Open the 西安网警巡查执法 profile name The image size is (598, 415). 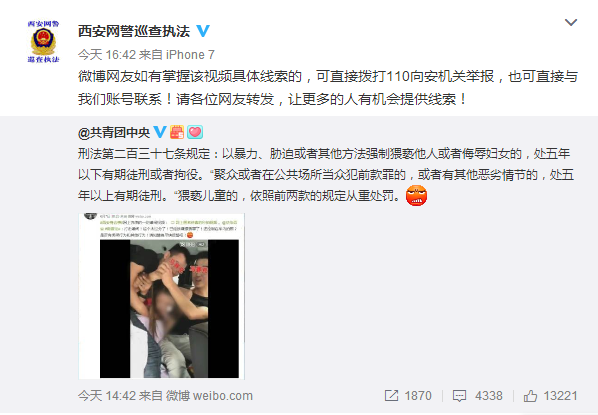tap(134, 31)
